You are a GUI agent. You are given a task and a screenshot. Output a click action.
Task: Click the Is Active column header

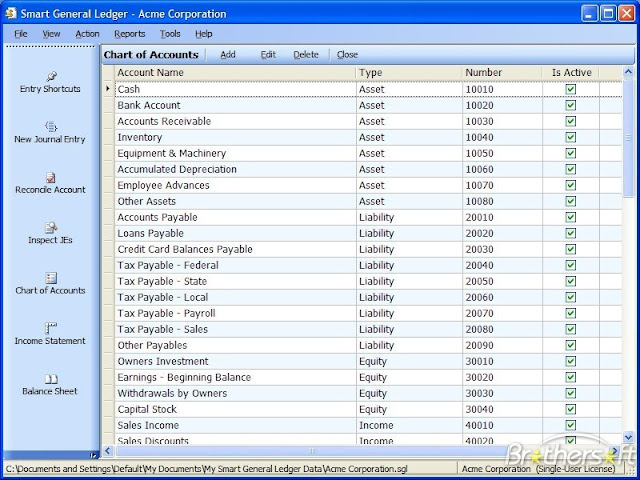point(571,73)
